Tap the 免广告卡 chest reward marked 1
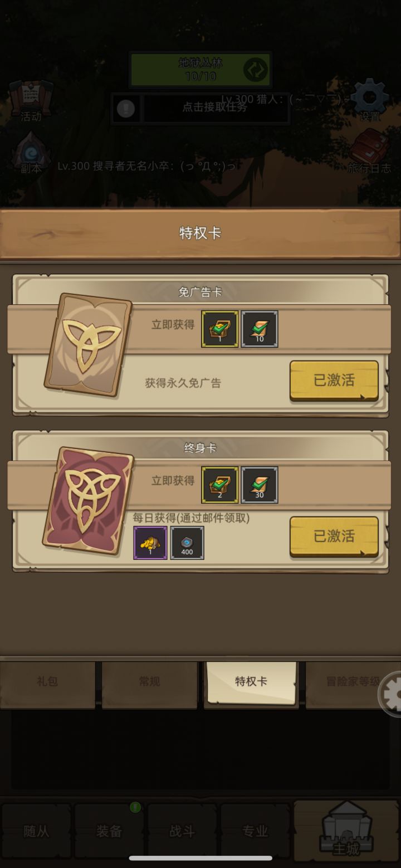The image size is (401, 868). 220,329
